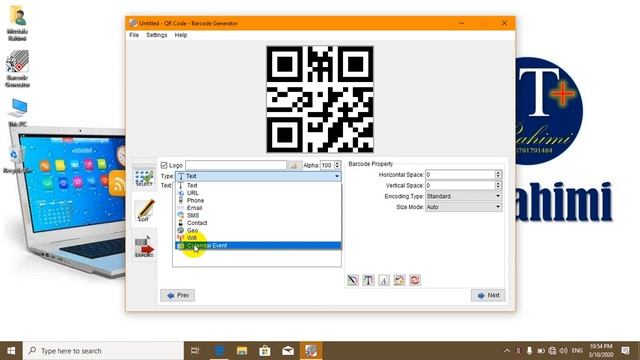Select Phone in the Type list
The height and width of the screenshot is (360, 640).
point(257,200)
